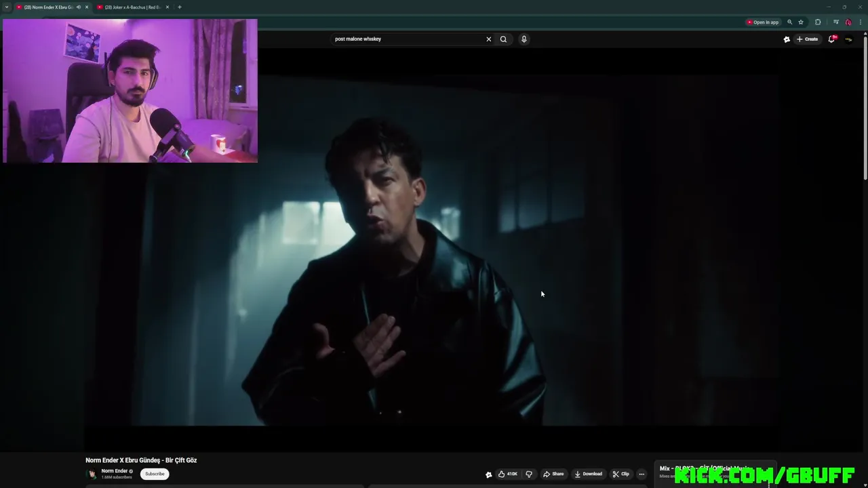Open the Chrome three-dot menu
The height and width of the screenshot is (488, 868).
coord(861,22)
